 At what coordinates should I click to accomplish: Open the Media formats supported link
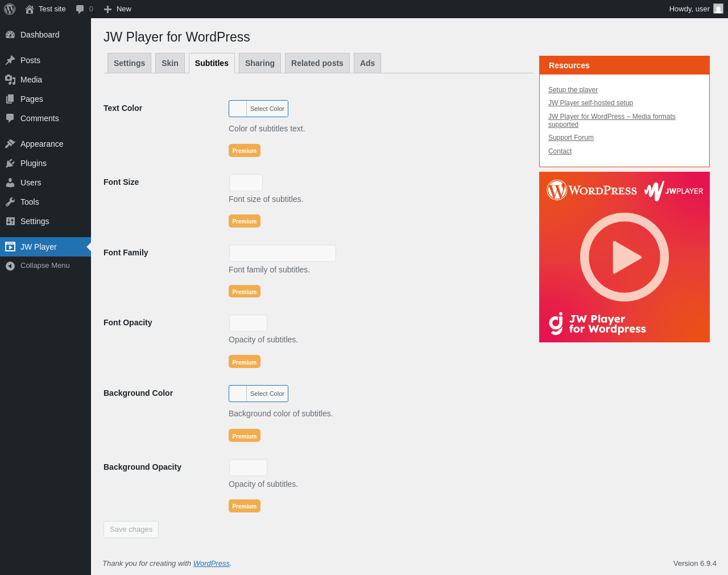[x=612, y=121]
